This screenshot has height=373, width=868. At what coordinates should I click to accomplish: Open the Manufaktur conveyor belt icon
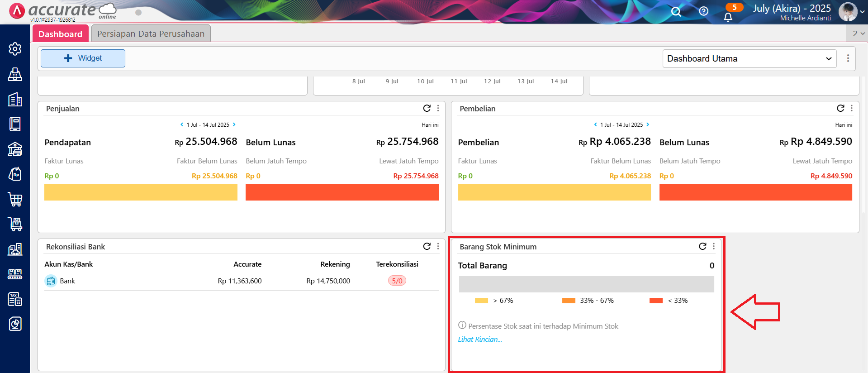[x=15, y=274]
